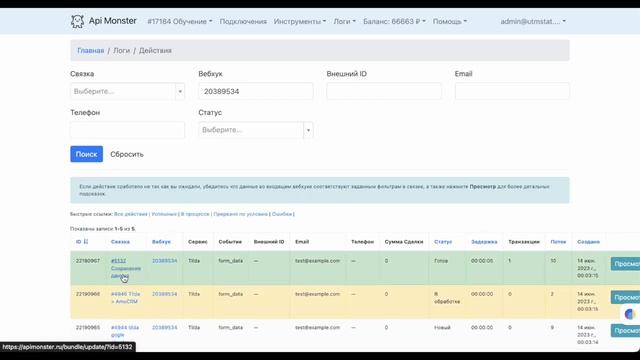The image size is (640, 360).
Task: Expand the Логи menu
Action: pos(345,21)
